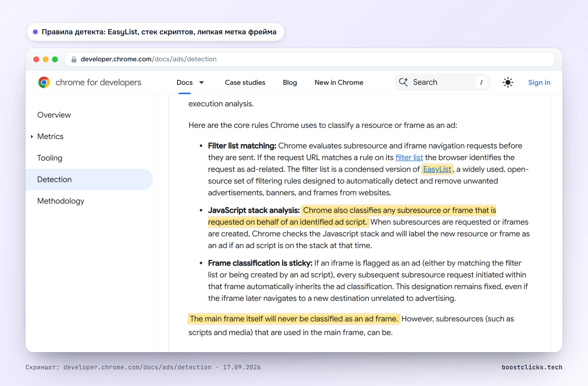588x386 pixels.
Task: Click the yellow minimize window button
Action: 46,59
